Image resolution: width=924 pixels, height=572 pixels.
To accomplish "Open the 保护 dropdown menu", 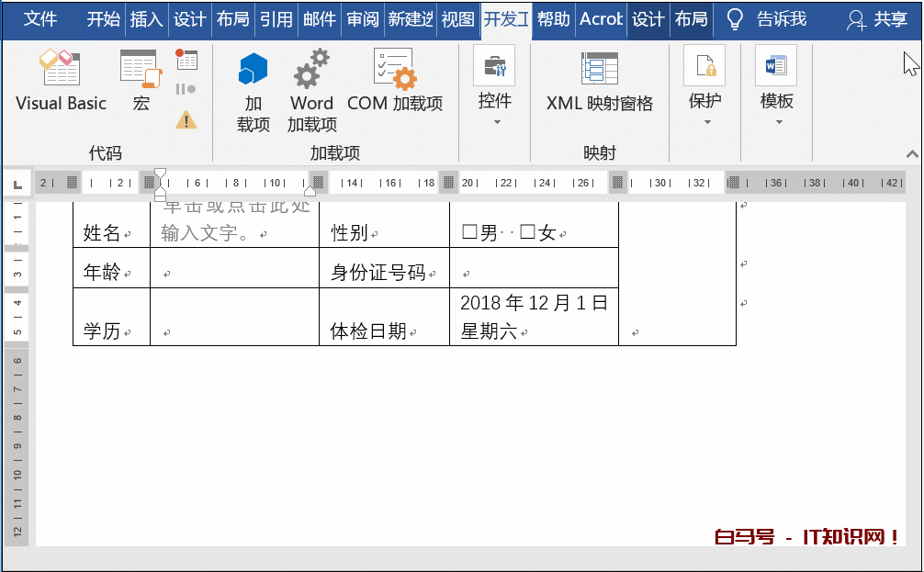I will point(705,101).
